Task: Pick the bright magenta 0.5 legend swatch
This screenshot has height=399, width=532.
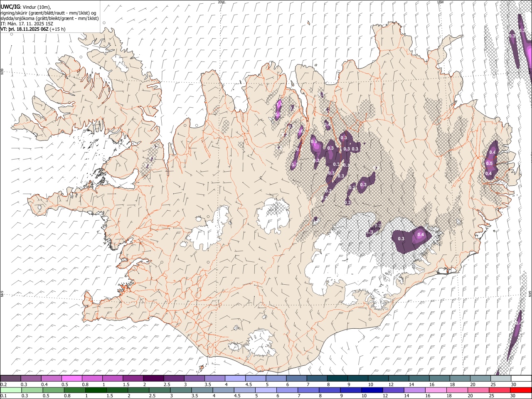Action: point(72,379)
